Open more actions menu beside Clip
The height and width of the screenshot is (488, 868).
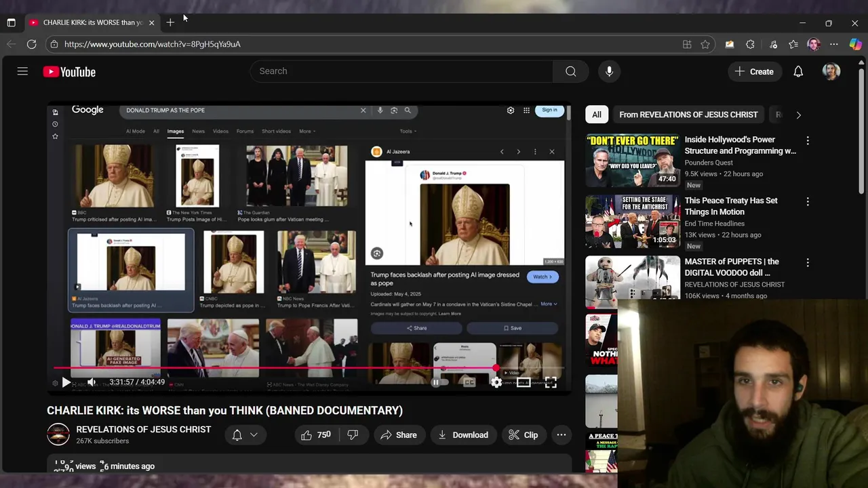coord(561,435)
